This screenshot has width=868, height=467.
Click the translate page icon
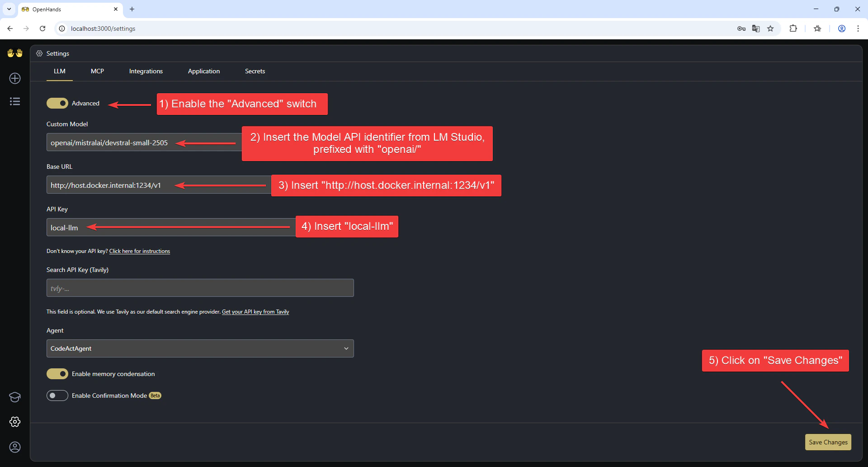(x=756, y=29)
